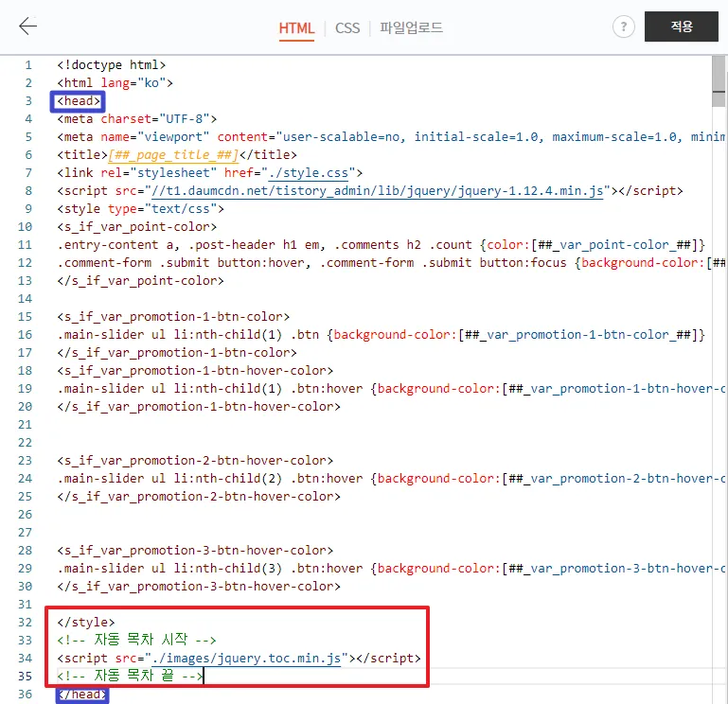This screenshot has height=704, width=728.
Task: Click the <html lang="ko"> line
Action: point(115,83)
